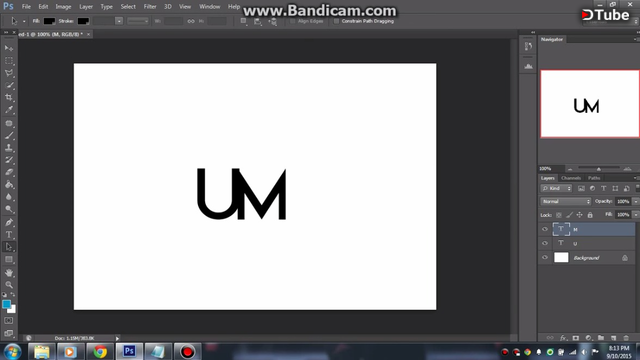Select the Rectangle shape tool
The image size is (640, 360).
9,260
